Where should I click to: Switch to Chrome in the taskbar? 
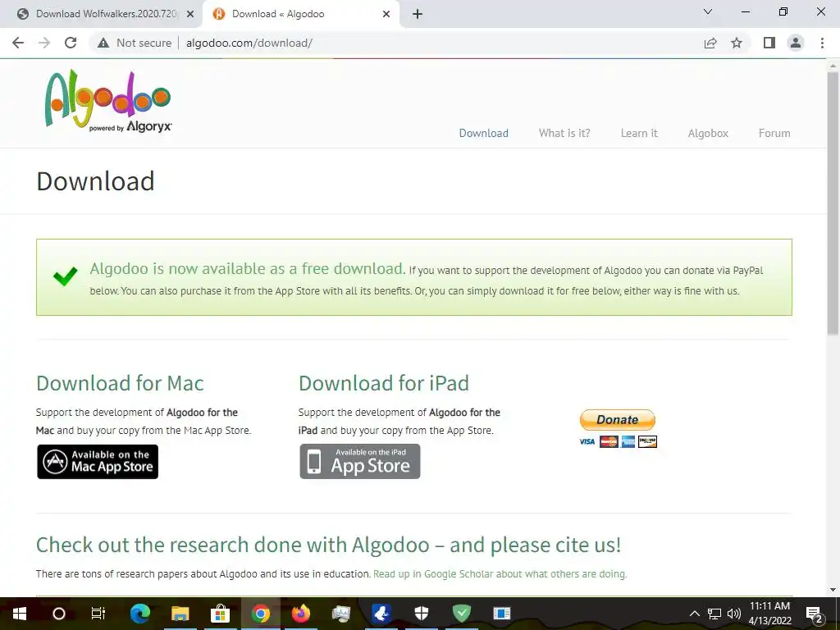260,614
